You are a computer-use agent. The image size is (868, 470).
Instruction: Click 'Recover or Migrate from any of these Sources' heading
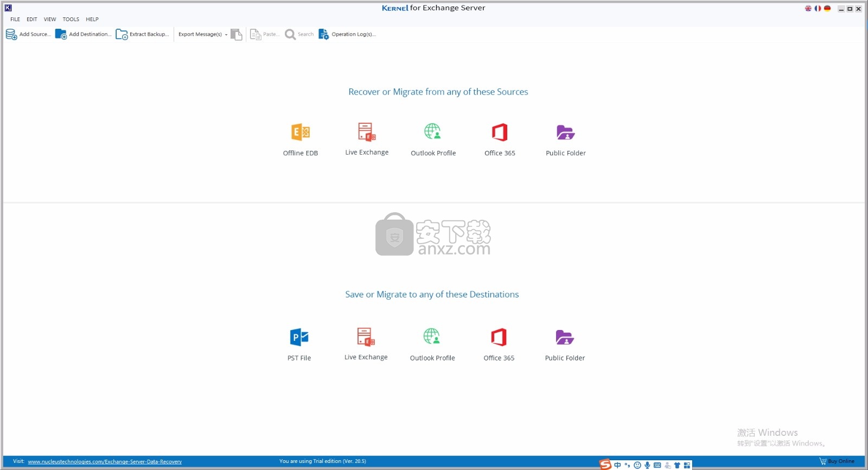click(438, 92)
